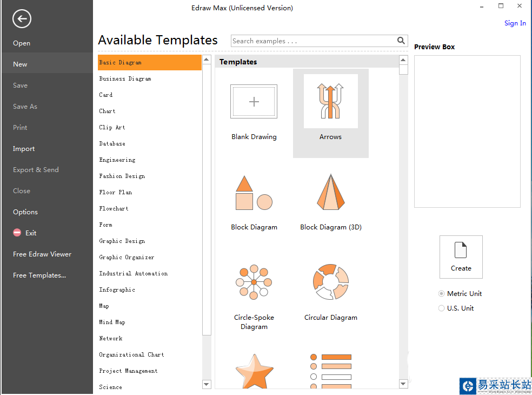Open Export & Send
Screen dimensions: 532x395
(x=36, y=170)
